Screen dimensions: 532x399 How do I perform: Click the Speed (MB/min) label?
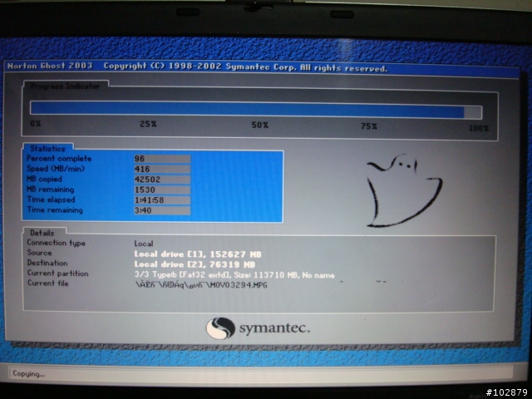point(56,169)
